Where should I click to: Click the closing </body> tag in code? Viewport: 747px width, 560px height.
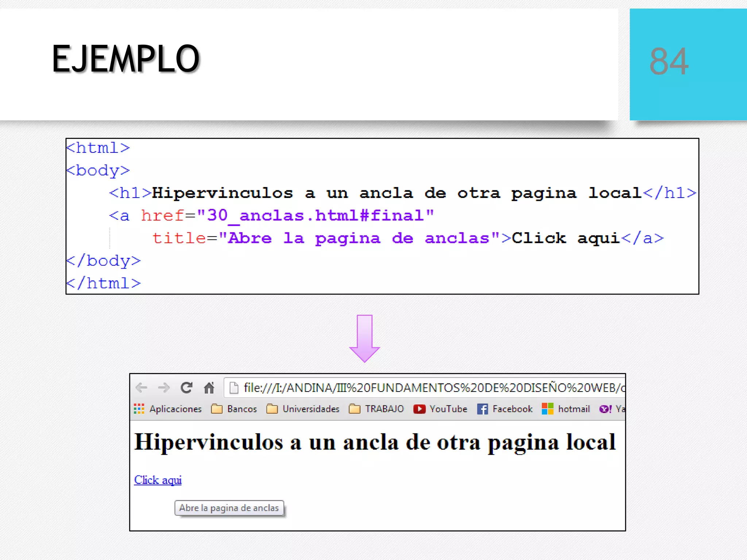coord(104,261)
